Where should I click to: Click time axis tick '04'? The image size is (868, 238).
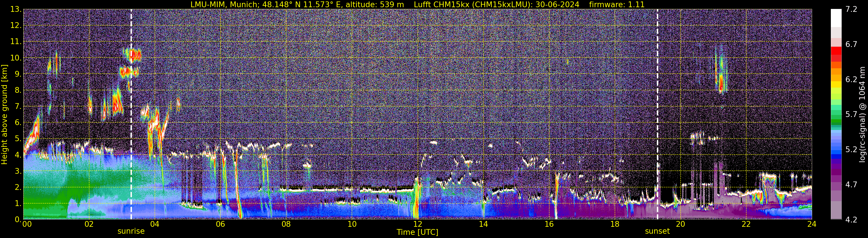point(155,224)
